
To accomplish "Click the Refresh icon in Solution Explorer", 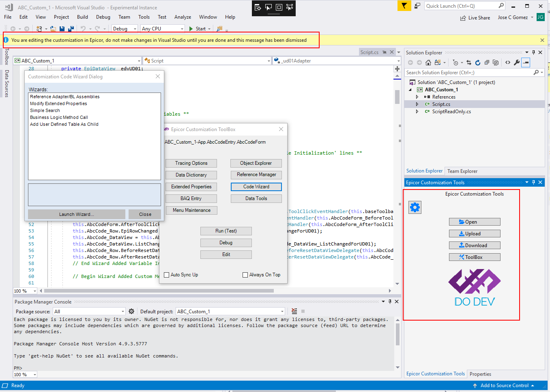I will tap(478, 62).
